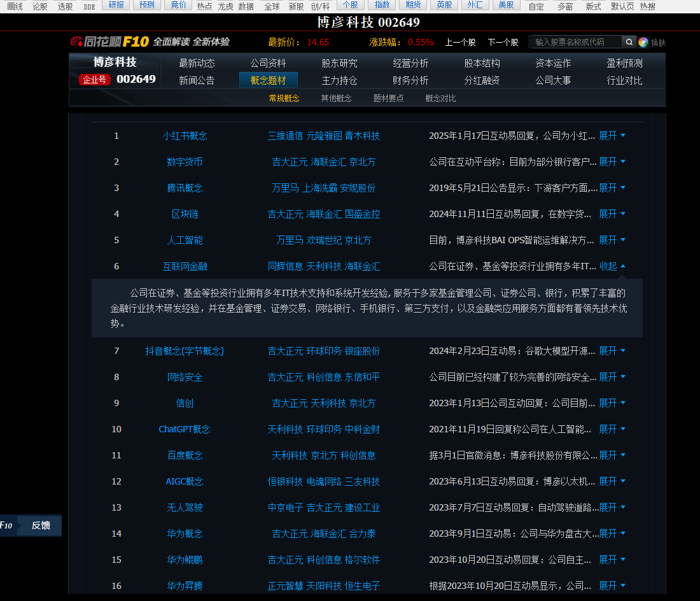Viewport: 700px width, 601px height.
Task: Open the 股本结构 tab
Action: [482, 63]
